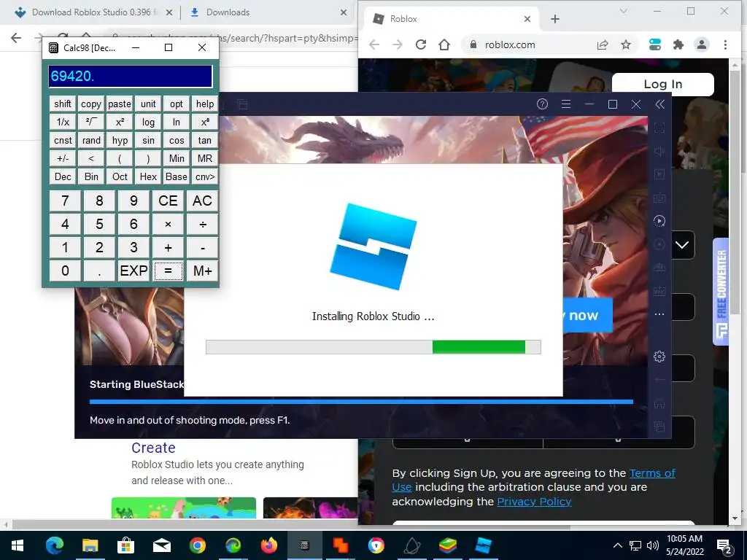The width and height of the screenshot is (747, 560).
Task: Switch to Download Roblox Studio tab
Action: (x=93, y=12)
